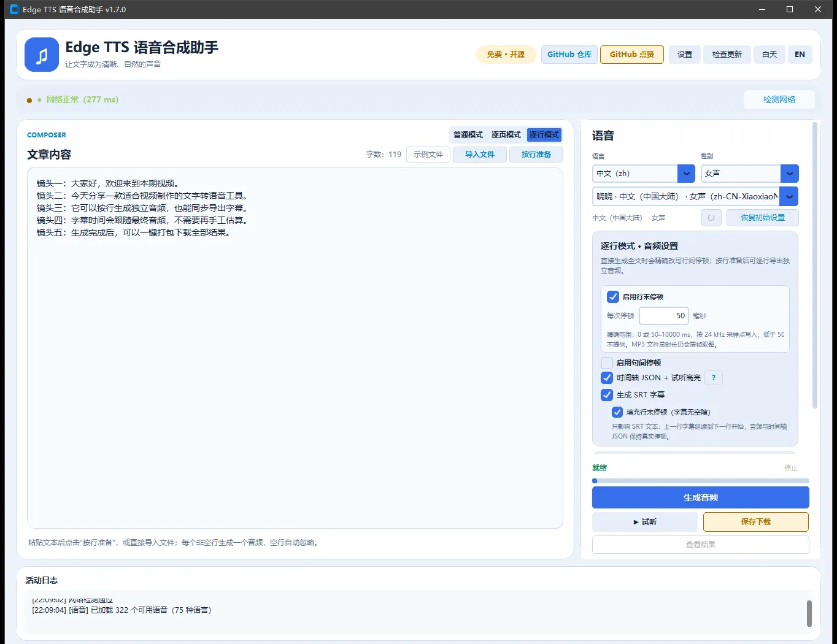Toggle the 时间轴 JSON + 试听高亮 checkbox
The width and height of the screenshot is (837, 644).
[607, 378]
